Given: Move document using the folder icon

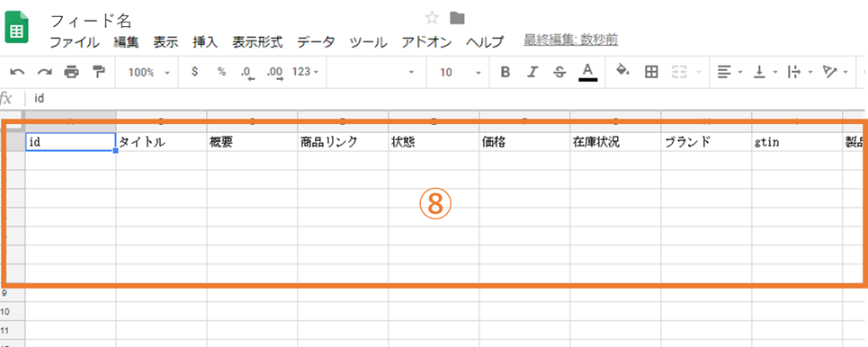Looking at the screenshot, I should point(457,18).
